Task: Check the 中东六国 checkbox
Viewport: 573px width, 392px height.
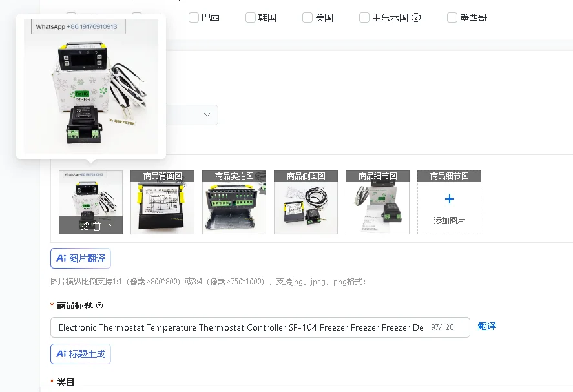Action: coord(364,17)
